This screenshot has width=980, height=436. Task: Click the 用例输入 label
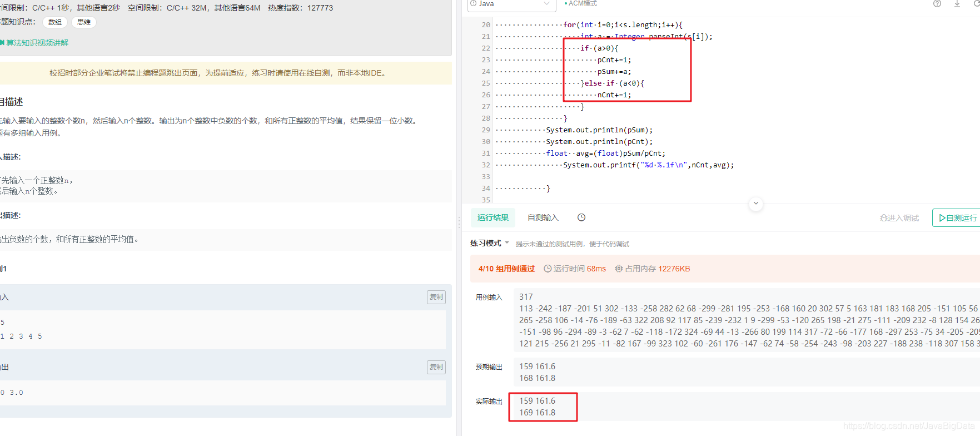pyautogui.click(x=489, y=298)
